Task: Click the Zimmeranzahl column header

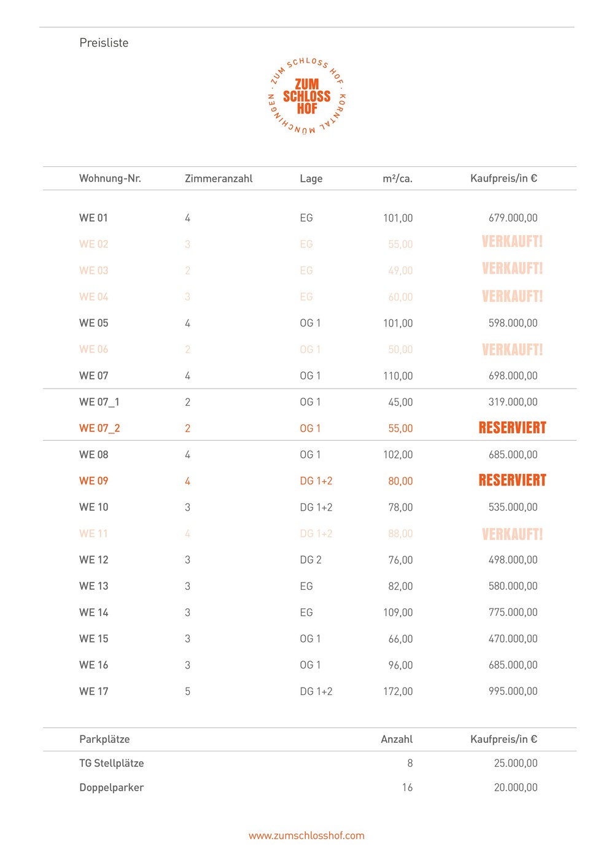Action: point(219,179)
